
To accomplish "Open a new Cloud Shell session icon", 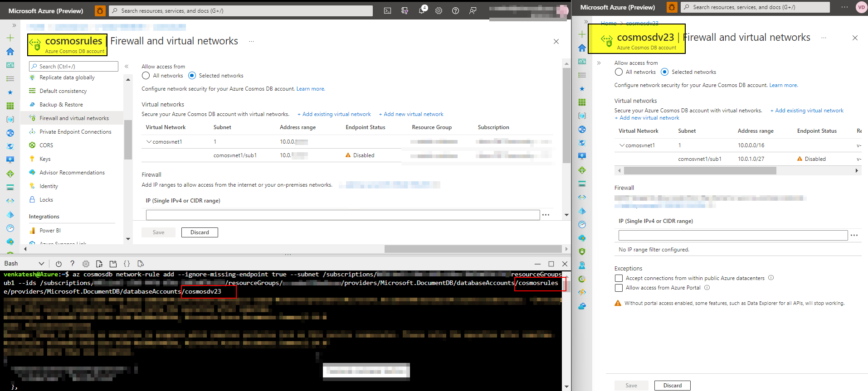I will 113,264.
